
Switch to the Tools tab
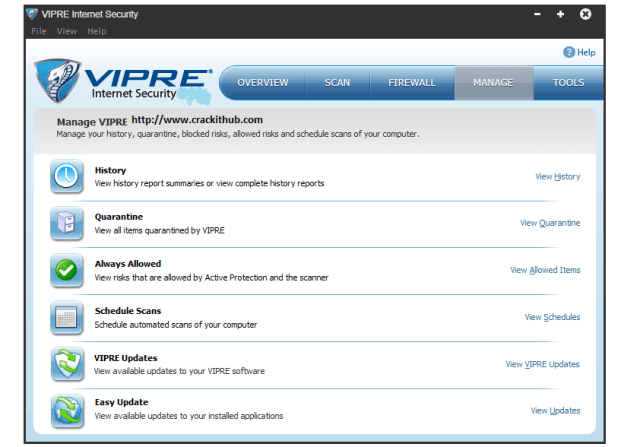pyautogui.click(x=568, y=82)
